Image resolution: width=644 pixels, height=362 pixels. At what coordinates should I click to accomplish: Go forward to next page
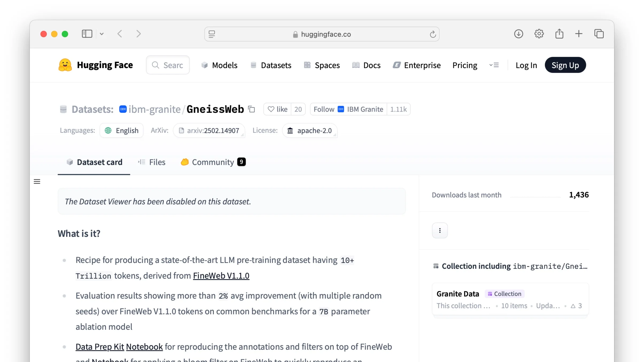tap(138, 34)
